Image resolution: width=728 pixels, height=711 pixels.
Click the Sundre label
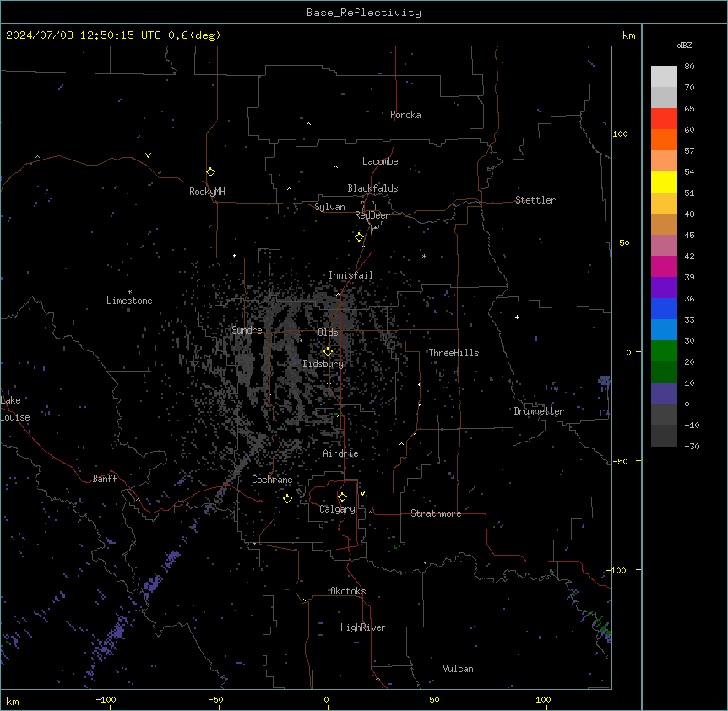[247, 330]
